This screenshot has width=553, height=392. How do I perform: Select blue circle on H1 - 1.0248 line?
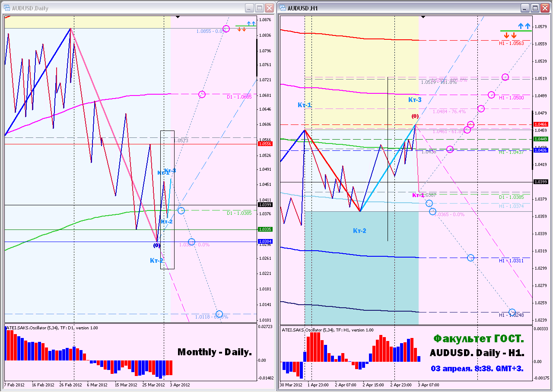tap(512, 312)
